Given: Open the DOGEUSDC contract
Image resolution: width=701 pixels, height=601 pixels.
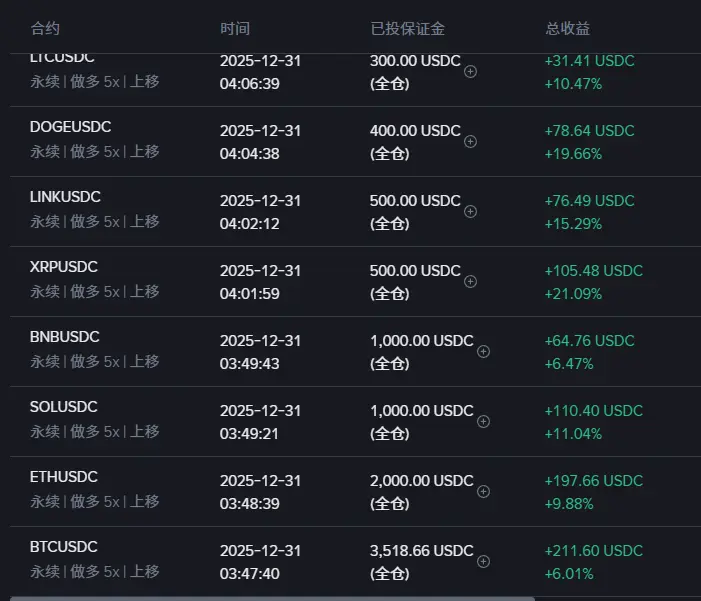Looking at the screenshot, I should [x=71, y=127].
